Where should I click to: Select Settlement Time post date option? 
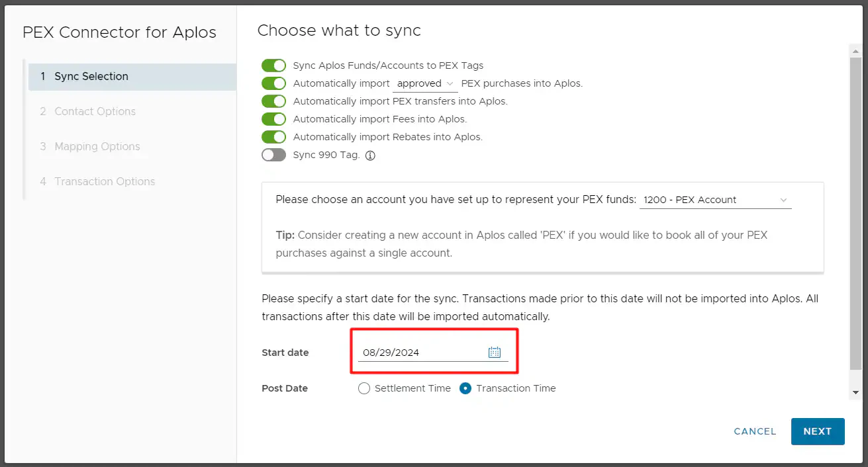(x=363, y=388)
